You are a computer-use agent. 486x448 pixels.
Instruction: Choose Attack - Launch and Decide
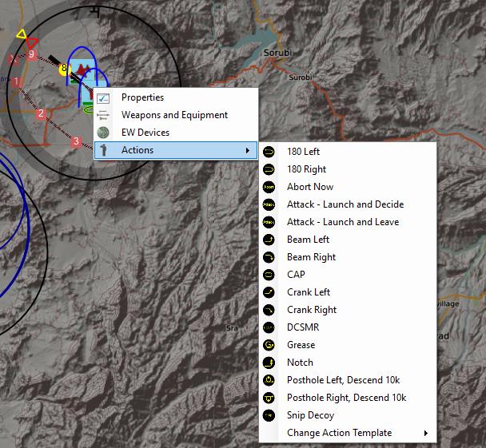[345, 204]
